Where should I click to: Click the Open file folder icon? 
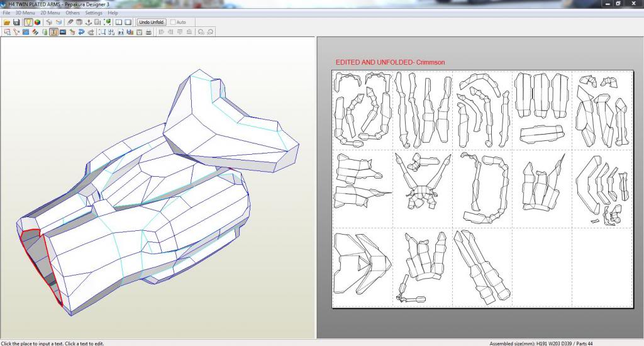pos(7,22)
